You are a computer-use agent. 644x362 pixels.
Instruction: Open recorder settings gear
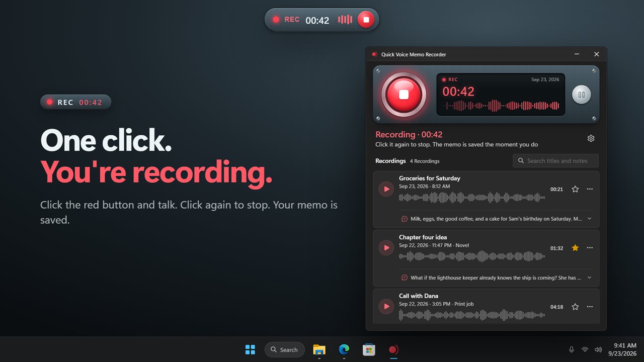pyautogui.click(x=591, y=138)
